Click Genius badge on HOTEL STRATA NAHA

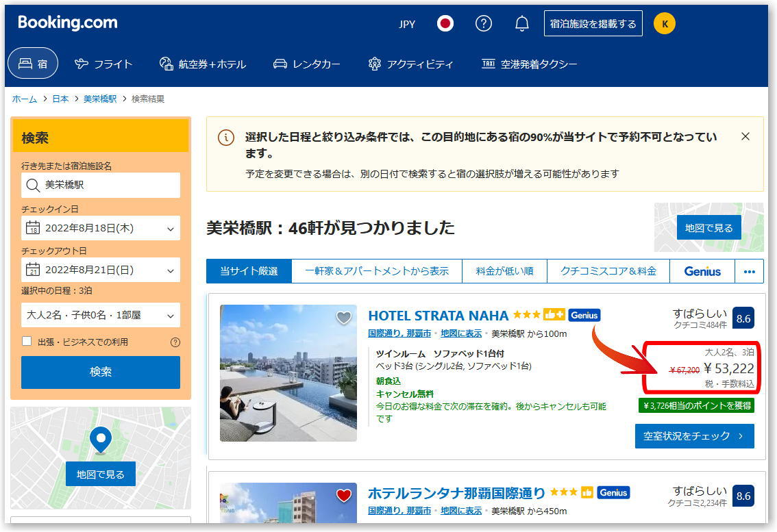click(584, 315)
